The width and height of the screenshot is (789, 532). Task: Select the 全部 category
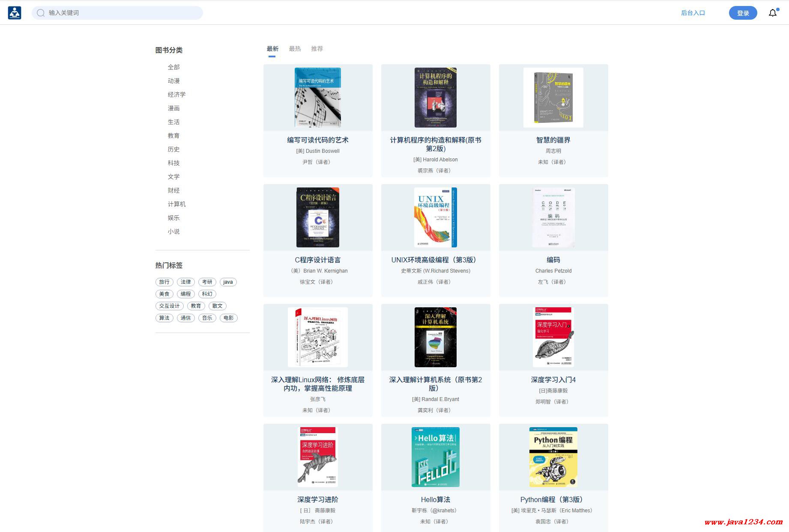coord(174,67)
